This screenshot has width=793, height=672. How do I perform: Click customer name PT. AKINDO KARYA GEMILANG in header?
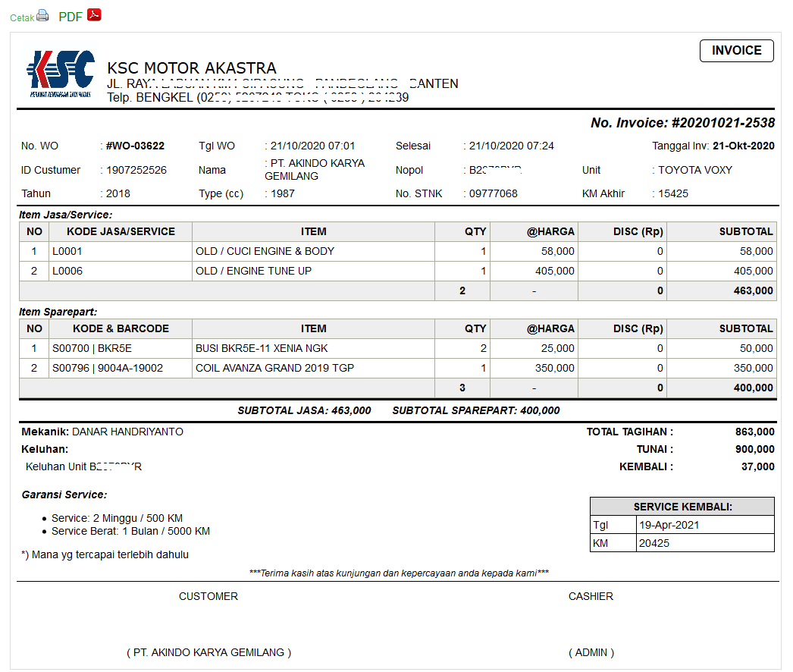tap(315, 170)
